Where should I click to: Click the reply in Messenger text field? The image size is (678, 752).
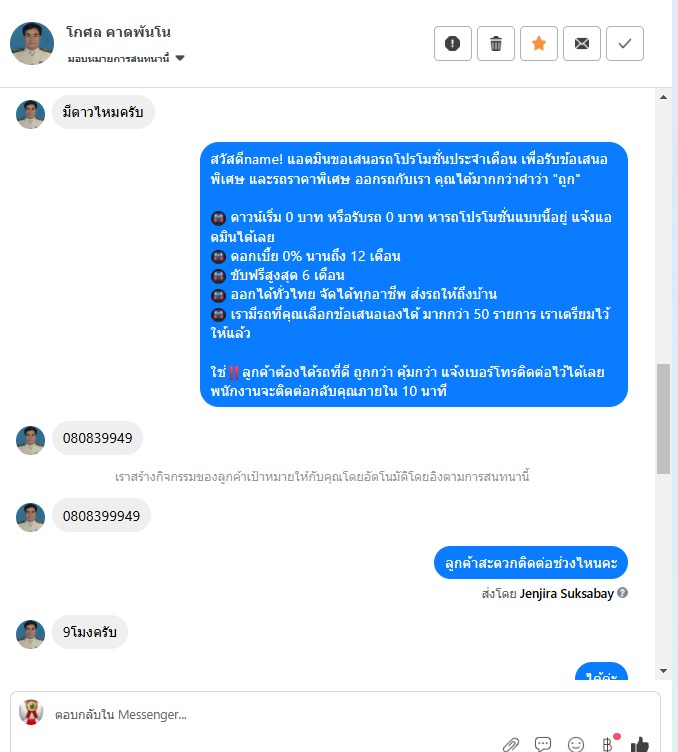pos(336,715)
